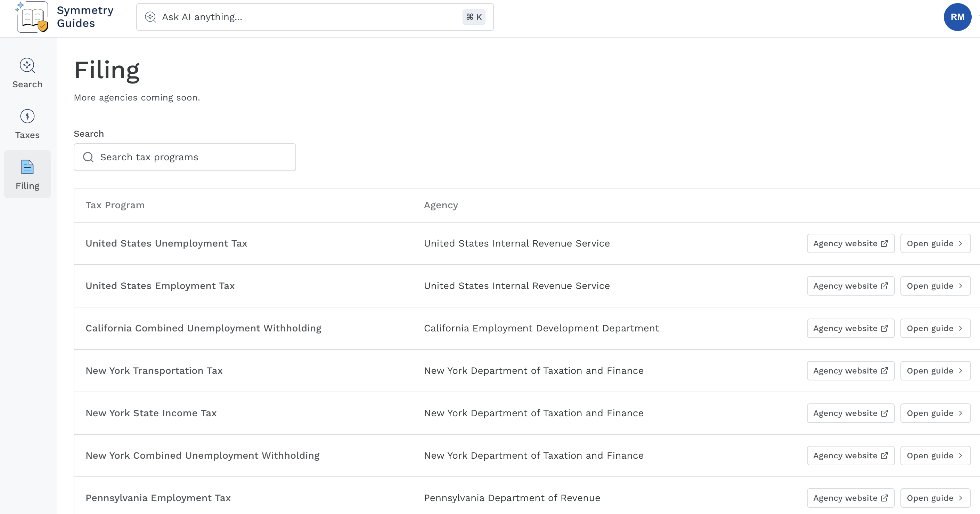
Task: Focus the Ask AI anything input
Action: [315, 17]
